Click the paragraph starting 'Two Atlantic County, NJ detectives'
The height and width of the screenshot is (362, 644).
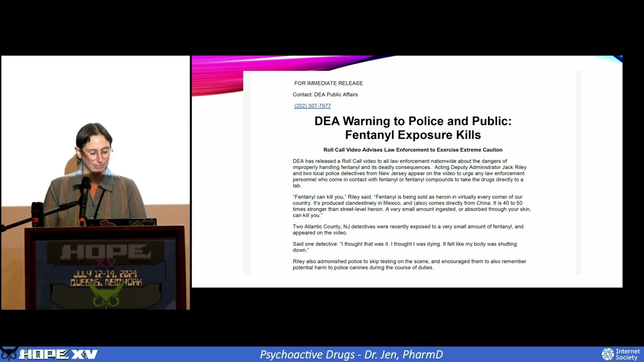coord(408,230)
